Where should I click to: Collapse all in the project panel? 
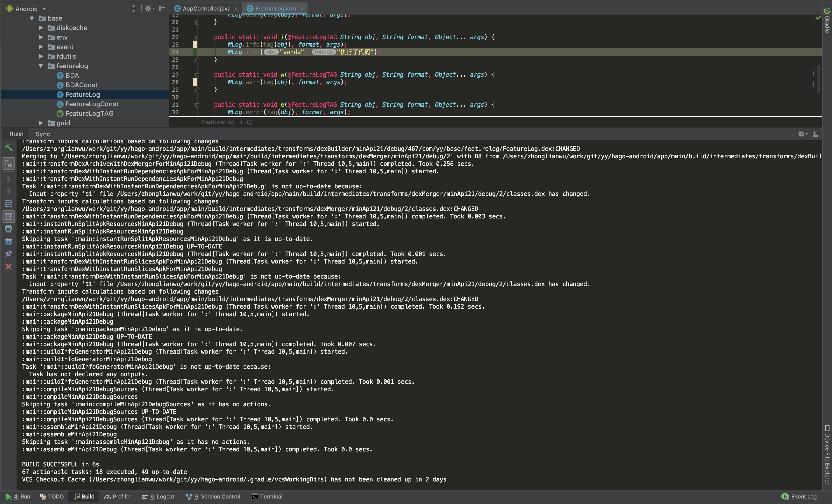(133, 9)
